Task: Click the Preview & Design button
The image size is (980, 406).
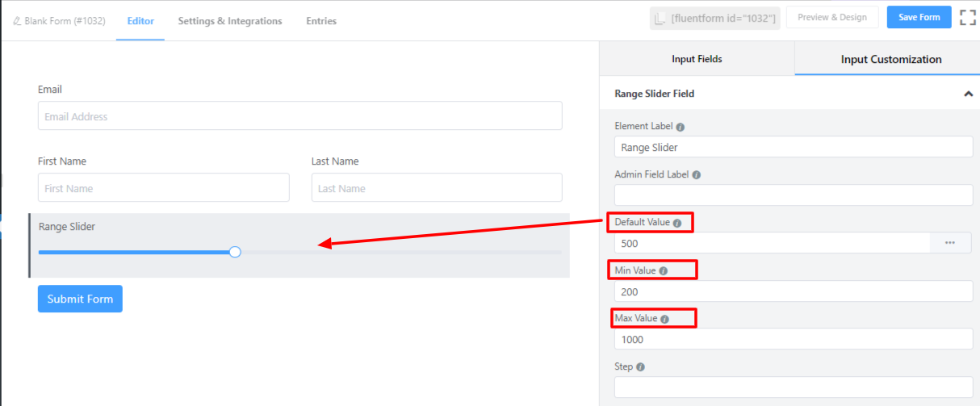Action: 832,18
